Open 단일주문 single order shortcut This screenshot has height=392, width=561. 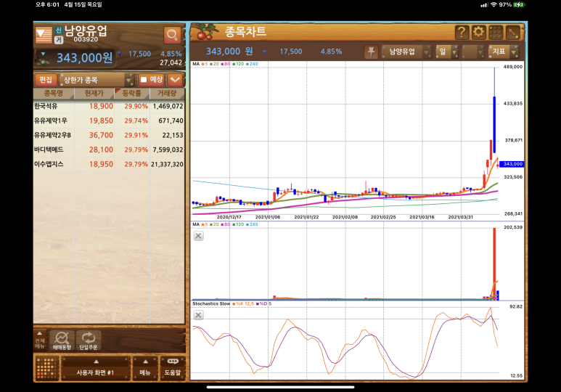tap(89, 340)
